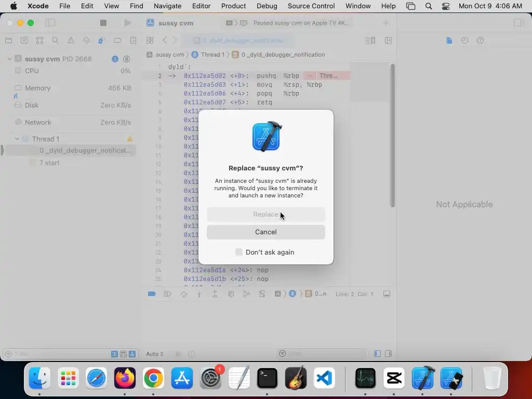
Task: Open the Editor menu
Action: [201, 6]
